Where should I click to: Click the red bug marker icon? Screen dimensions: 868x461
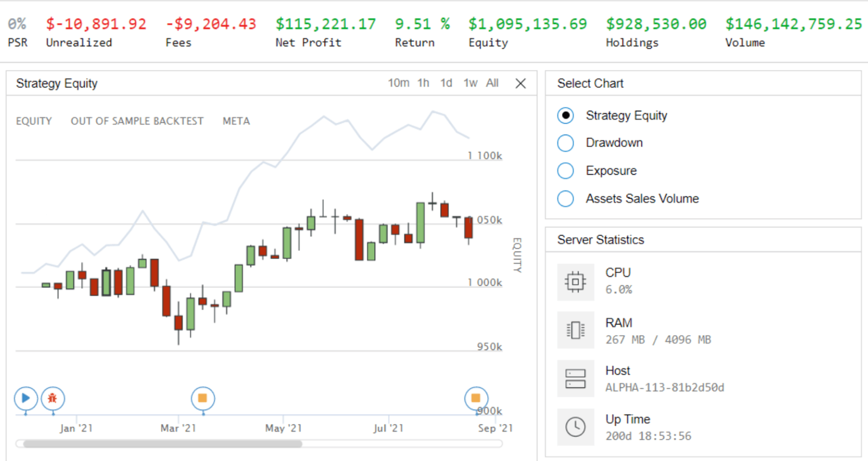(x=53, y=399)
